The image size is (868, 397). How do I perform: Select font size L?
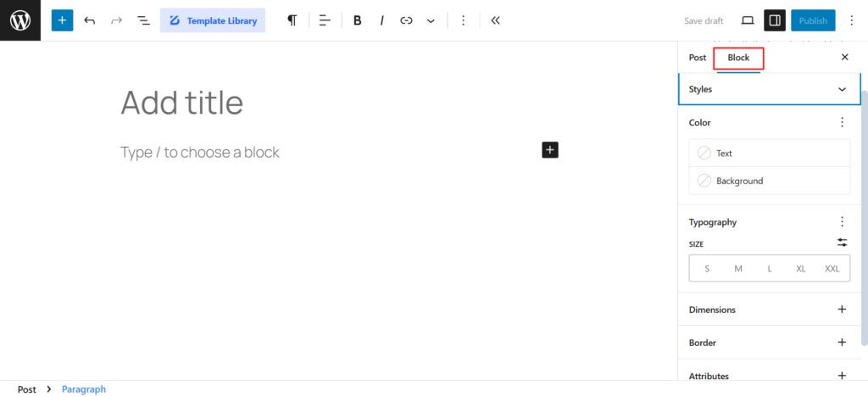point(770,269)
